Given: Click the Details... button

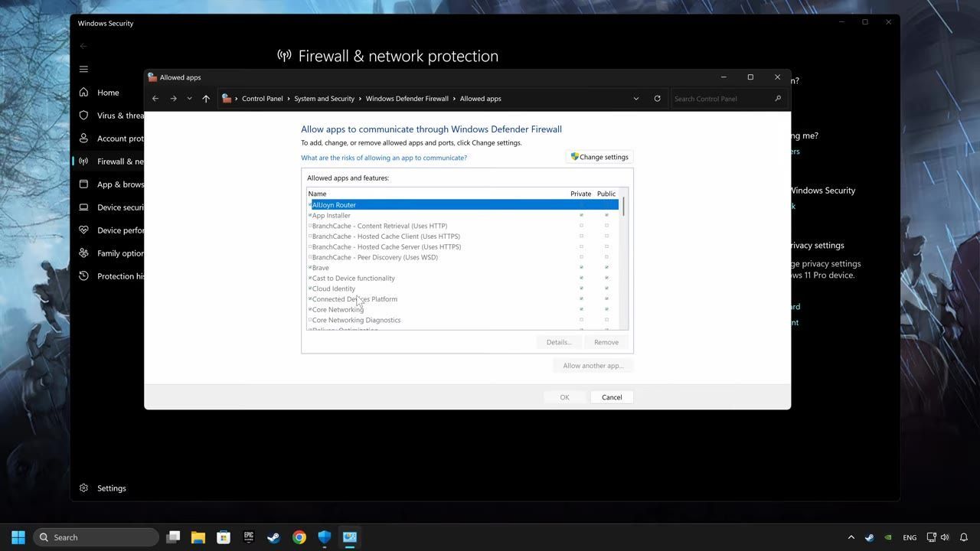Looking at the screenshot, I should pyautogui.click(x=559, y=342).
